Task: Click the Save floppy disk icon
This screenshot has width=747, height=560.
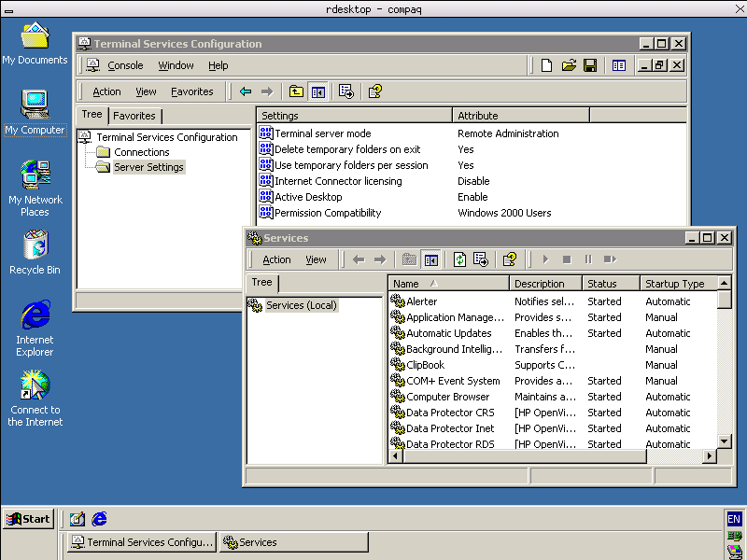Action: (590, 65)
